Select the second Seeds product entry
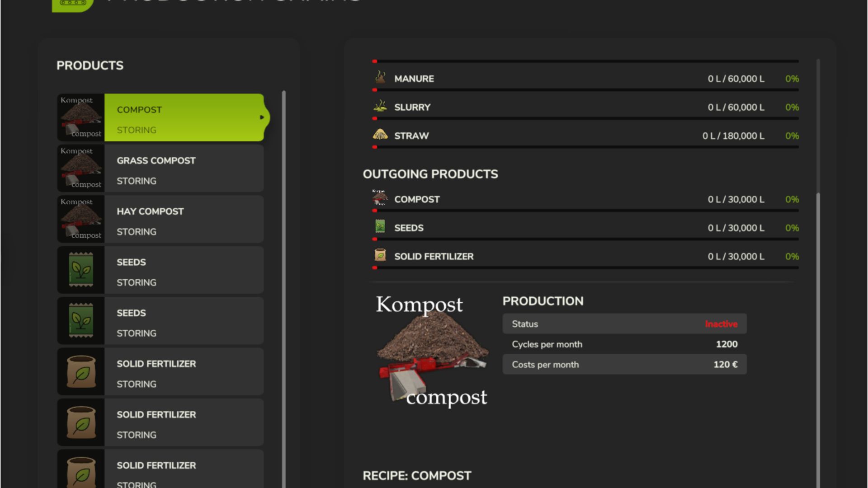This screenshot has width=868, height=488. (x=184, y=321)
